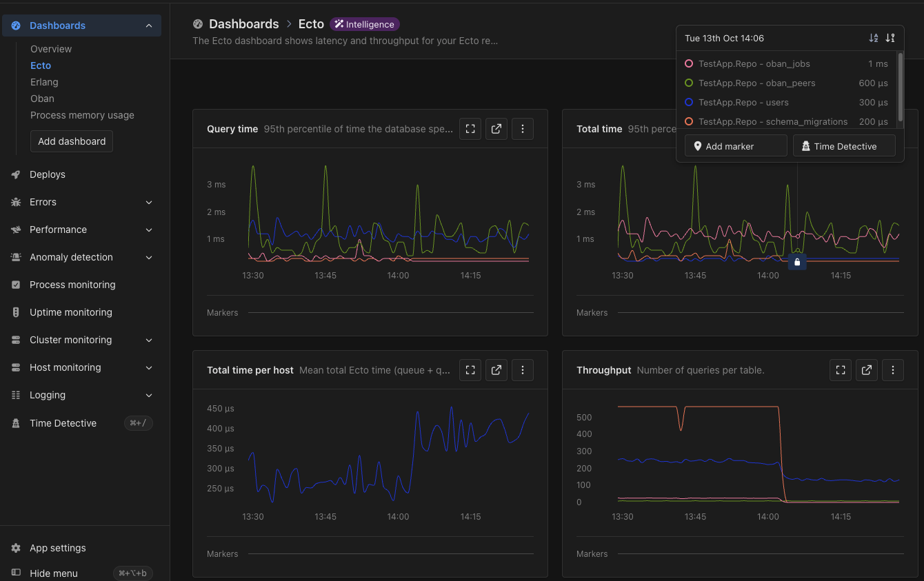Click the lock marker on Total time chart
The width and height of the screenshot is (924, 581).
pyautogui.click(x=797, y=262)
